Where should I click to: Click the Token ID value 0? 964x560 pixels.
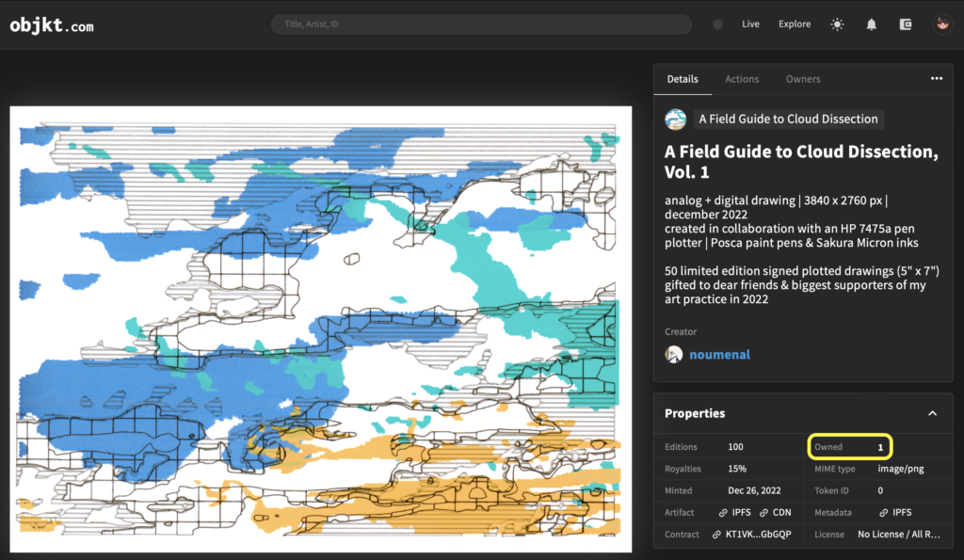(x=880, y=490)
